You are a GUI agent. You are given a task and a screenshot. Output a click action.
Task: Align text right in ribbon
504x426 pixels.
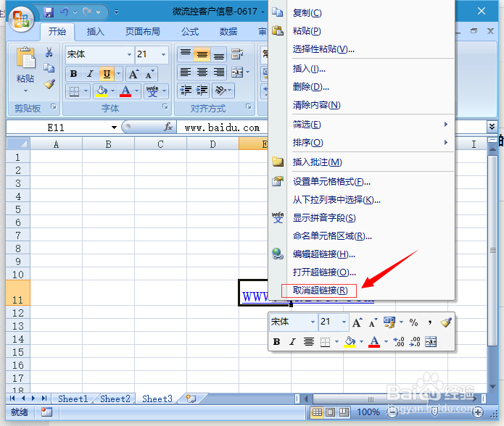pos(219,72)
